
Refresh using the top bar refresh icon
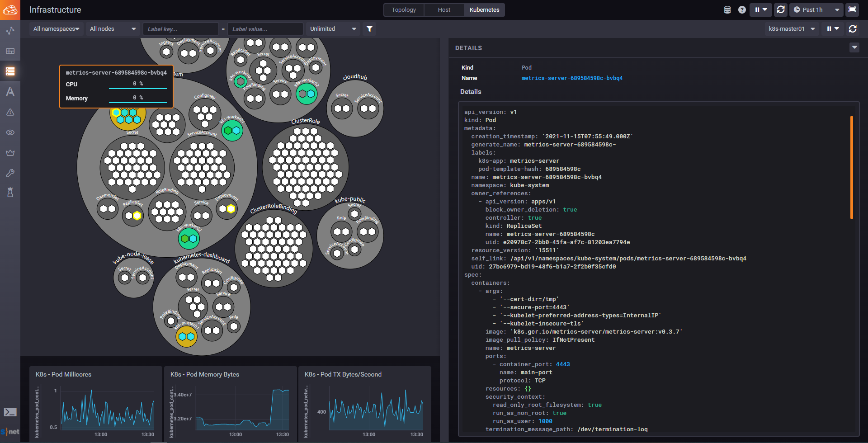point(781,9)
